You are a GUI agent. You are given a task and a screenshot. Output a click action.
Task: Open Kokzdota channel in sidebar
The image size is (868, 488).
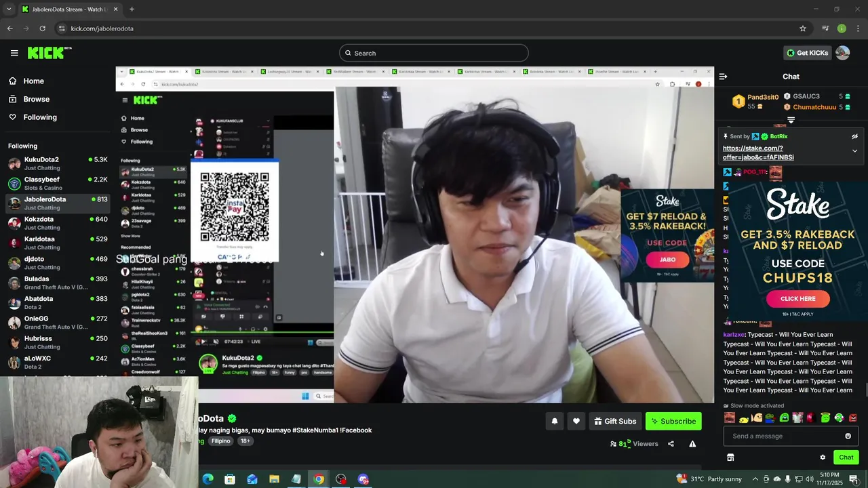coord(58,223)
